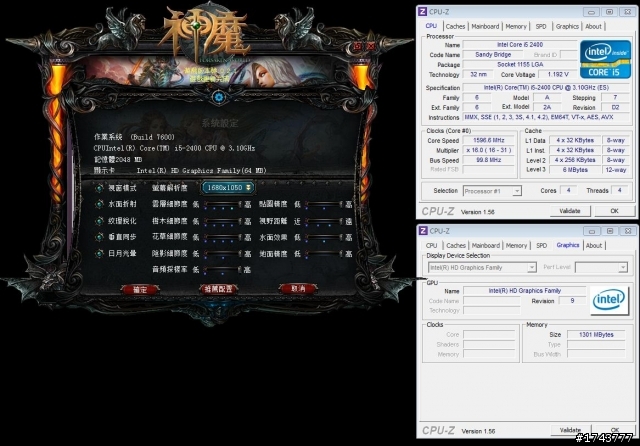This screenshot has width=640, height=446.
Task: Open Processor #1 selection dropdown
Action: pos(492,191)
